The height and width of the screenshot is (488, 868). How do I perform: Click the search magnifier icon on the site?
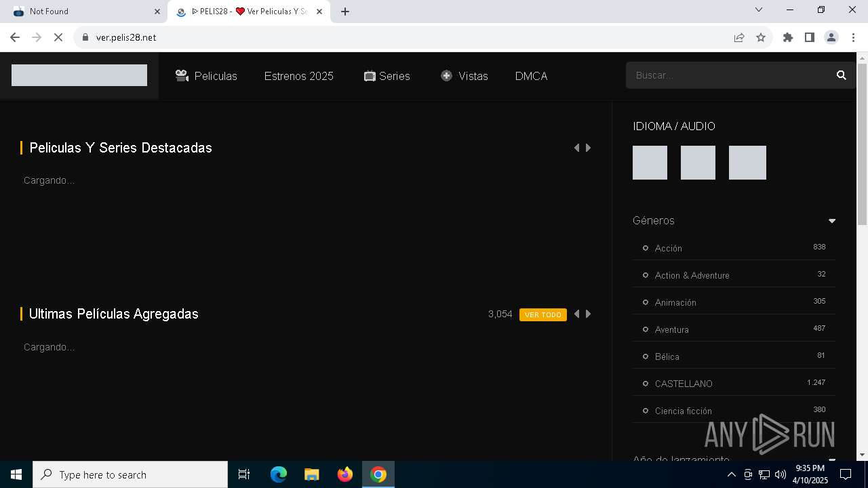point(842,75)
